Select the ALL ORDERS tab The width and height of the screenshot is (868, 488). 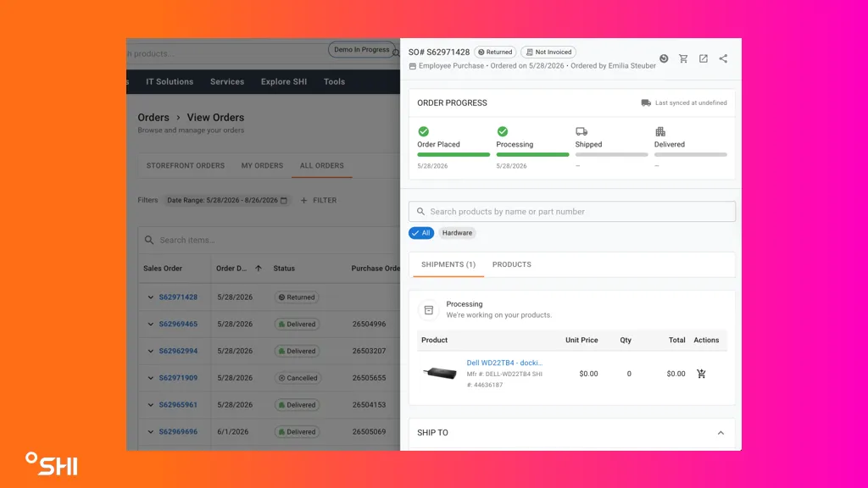click(321, 165)
